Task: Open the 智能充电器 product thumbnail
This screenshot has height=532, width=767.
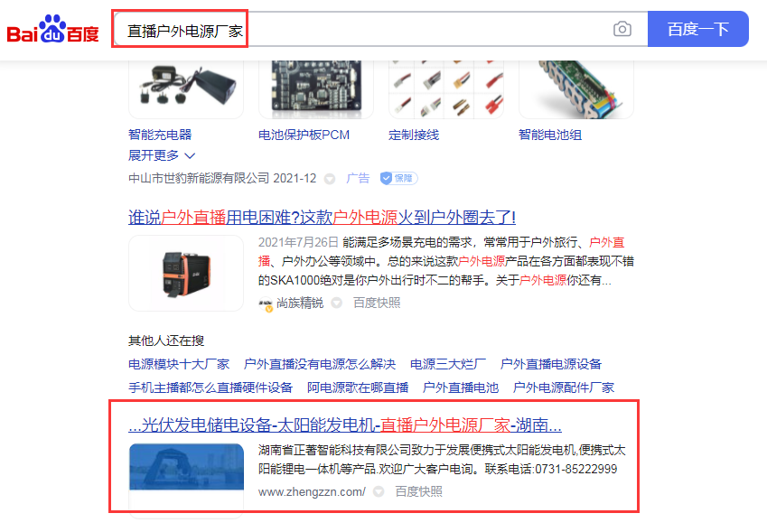Action: pos(186,89)
